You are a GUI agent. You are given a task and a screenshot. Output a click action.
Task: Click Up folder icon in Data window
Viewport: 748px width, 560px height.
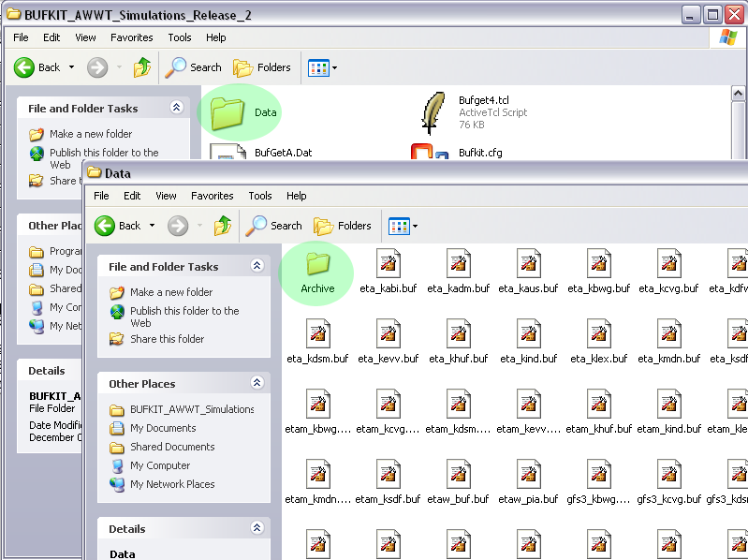tap(223, 226)
